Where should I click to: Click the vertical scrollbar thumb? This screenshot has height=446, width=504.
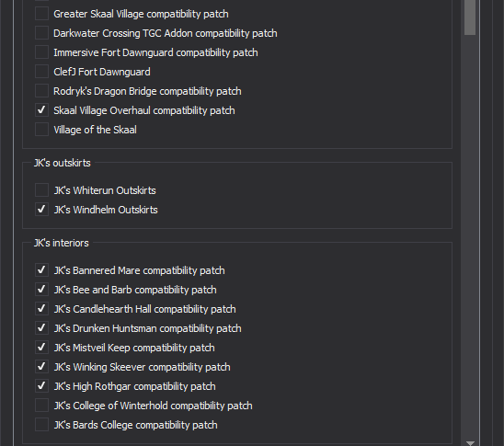pos(470,17)
